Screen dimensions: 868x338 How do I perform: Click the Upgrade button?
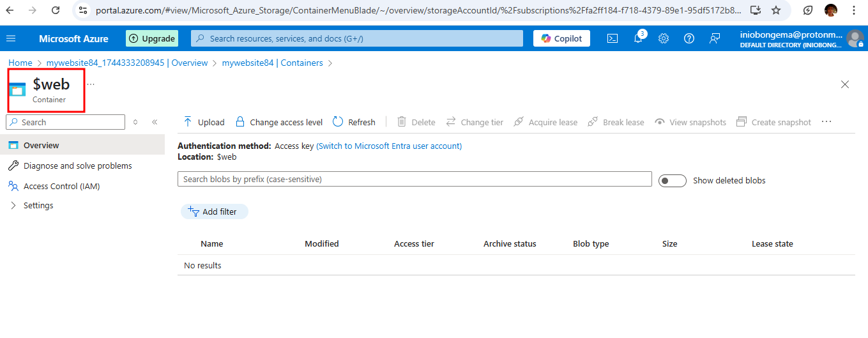pos(152,38)
